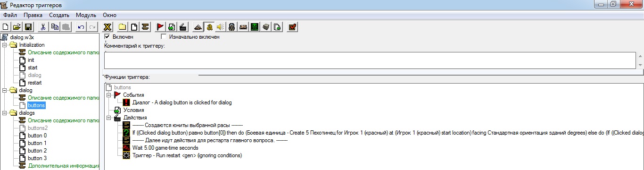Toggle the Включен checkbox

pyautogui.click(x=107, y=36)
